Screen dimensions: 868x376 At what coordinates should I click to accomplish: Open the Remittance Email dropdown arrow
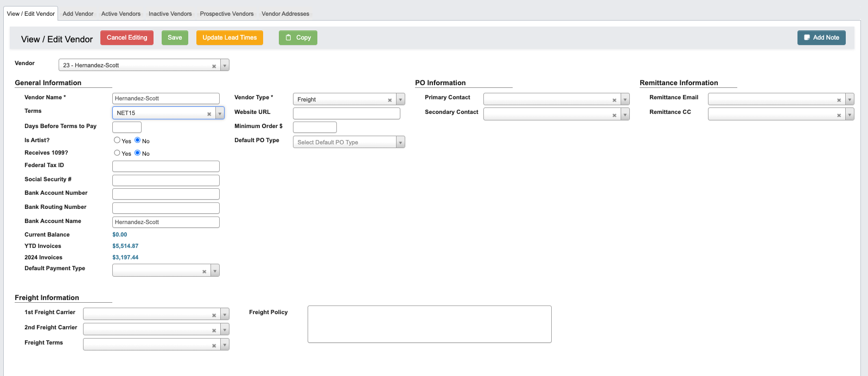point(850,99)
